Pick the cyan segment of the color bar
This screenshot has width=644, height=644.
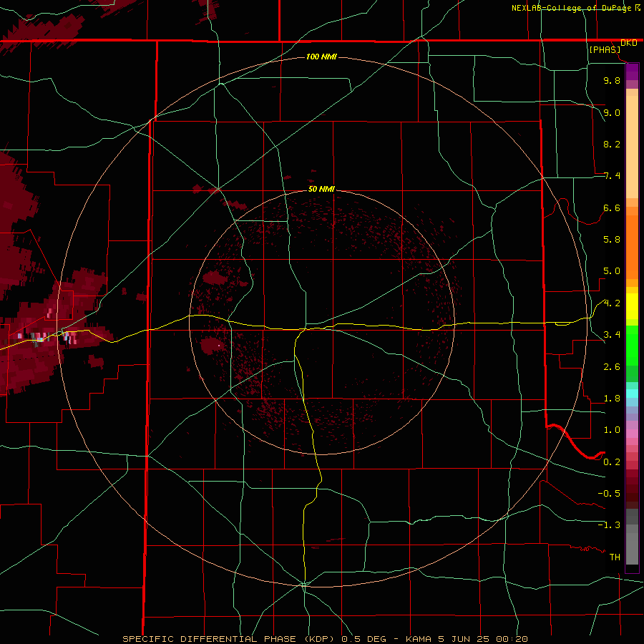(632, 394)
